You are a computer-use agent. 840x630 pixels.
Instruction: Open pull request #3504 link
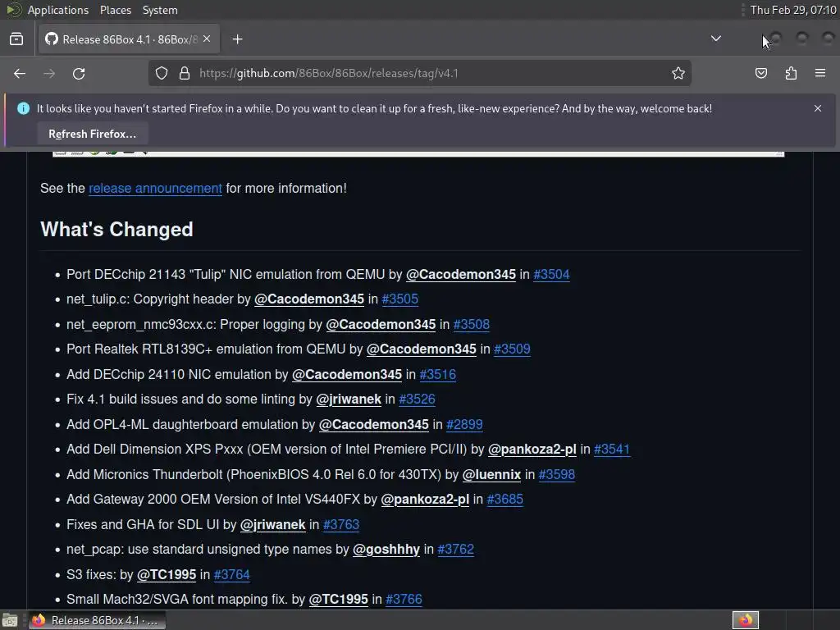551,274
